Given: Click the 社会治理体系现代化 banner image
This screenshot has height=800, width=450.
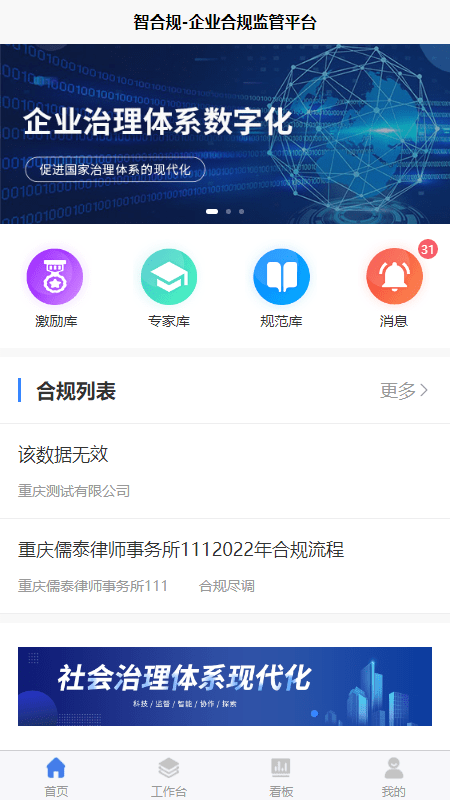Looking at the screenshot, I should pos(225,686).
